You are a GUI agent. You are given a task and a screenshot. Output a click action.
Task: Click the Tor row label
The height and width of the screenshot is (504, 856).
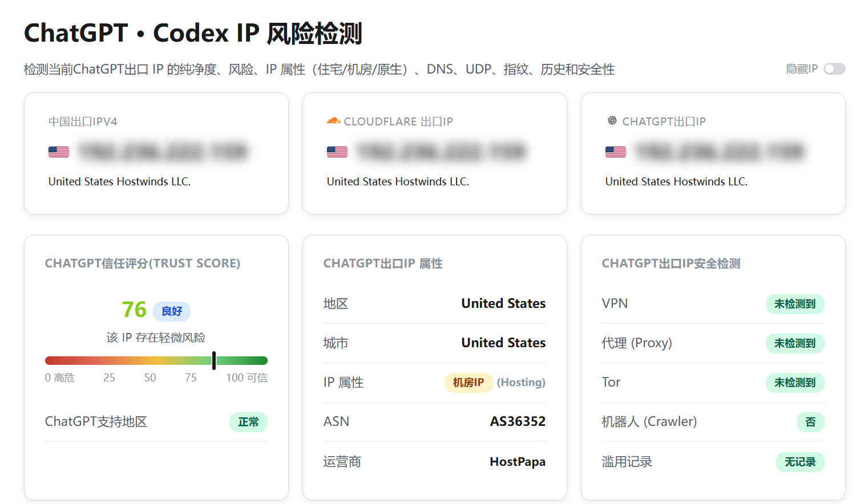tap(611, 382)
